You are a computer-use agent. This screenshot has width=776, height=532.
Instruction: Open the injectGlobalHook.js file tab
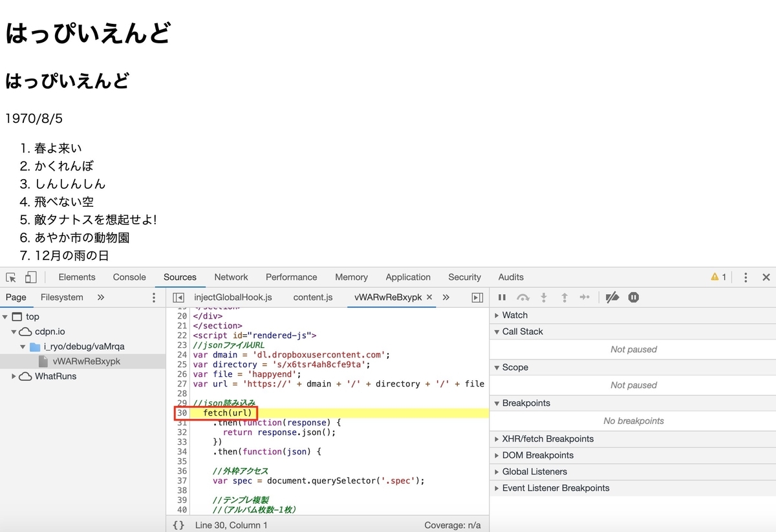(x=233, y=297)
